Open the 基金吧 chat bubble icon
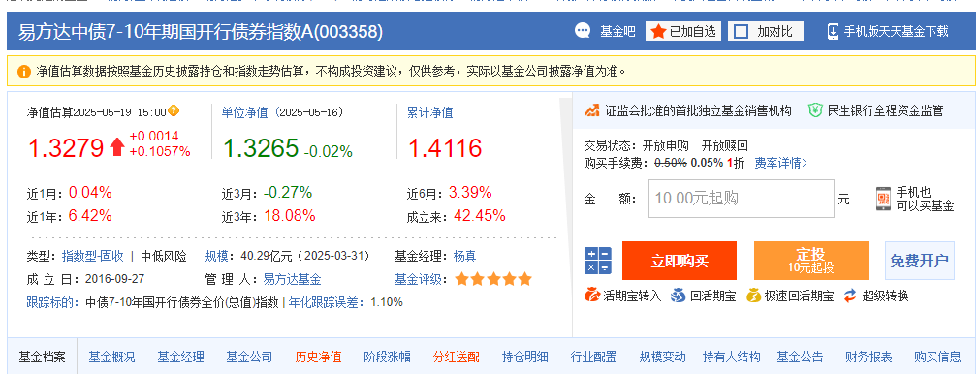Screen dimensions: 980x374 (583, 31)
